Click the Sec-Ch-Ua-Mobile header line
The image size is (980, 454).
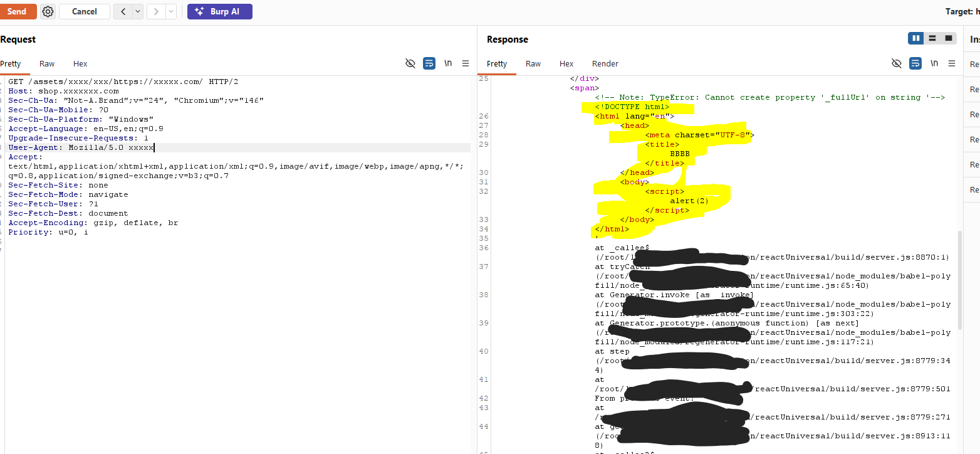point(58,110)
